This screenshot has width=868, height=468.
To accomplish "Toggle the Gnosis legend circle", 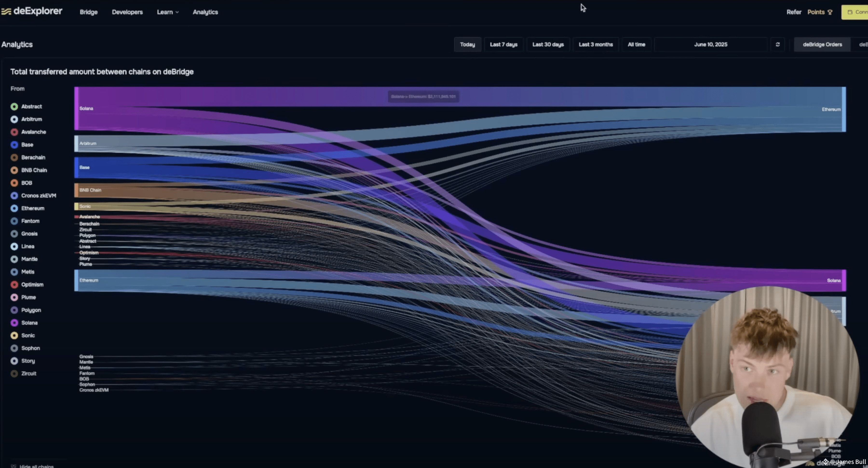I will 14,234.
